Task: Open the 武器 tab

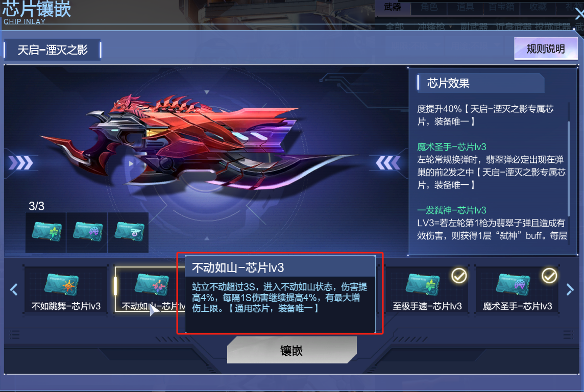Action: point(393,7)
